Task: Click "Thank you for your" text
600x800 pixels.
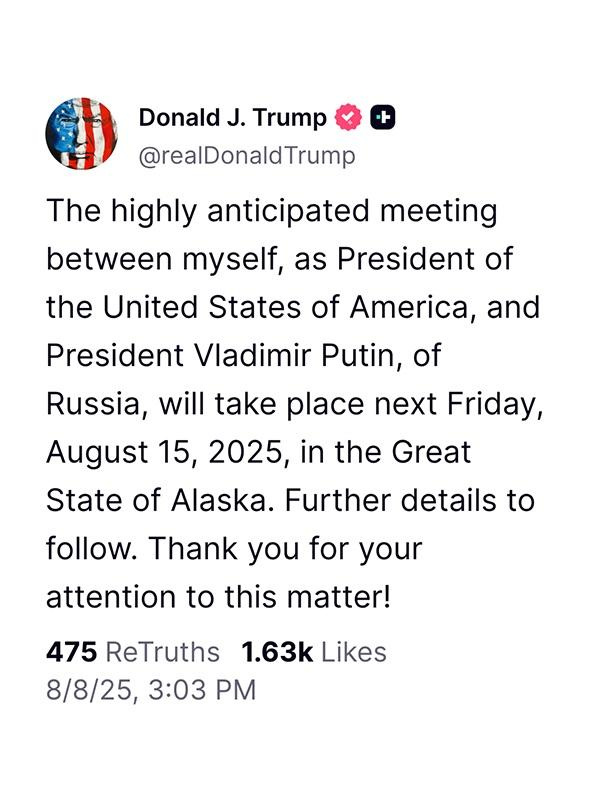Action: (286, 550)
